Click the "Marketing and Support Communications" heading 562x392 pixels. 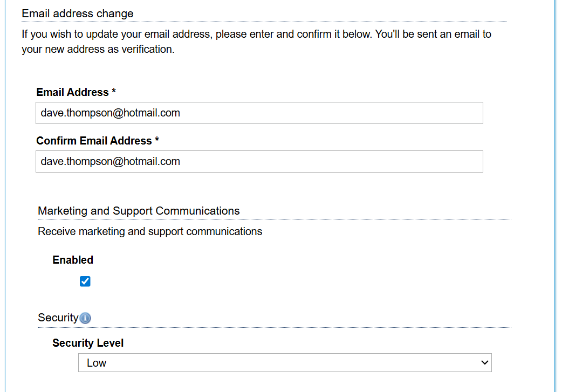point(139,211)
